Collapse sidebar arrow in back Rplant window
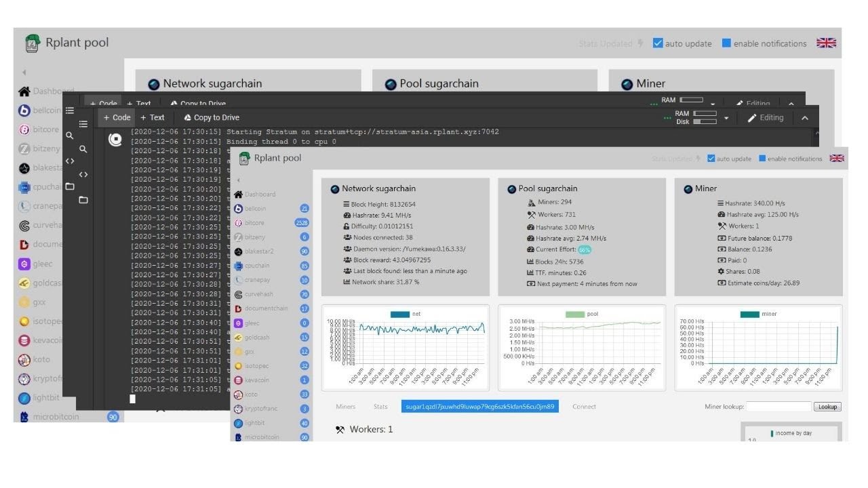 (24, 72)
